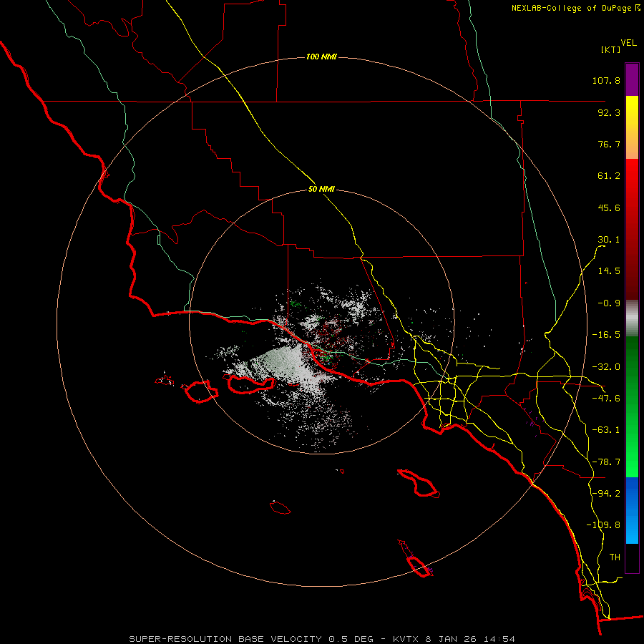The width and height of the screenshot is (644, 644).
Task: Click the 92.3 legend value
Action: coord(609,112)
